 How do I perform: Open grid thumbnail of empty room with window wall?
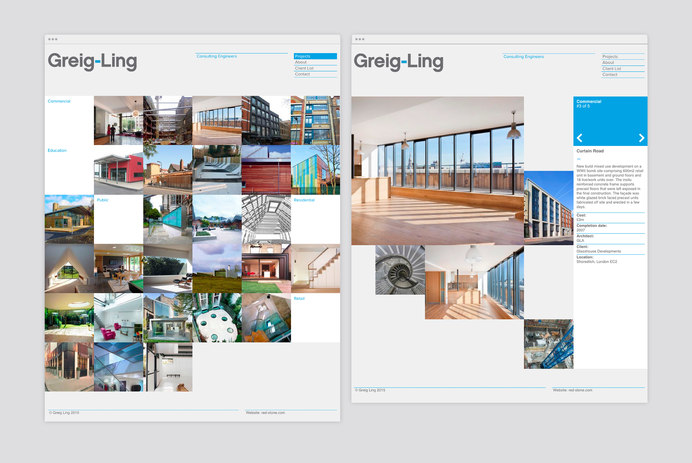point(217,120)
